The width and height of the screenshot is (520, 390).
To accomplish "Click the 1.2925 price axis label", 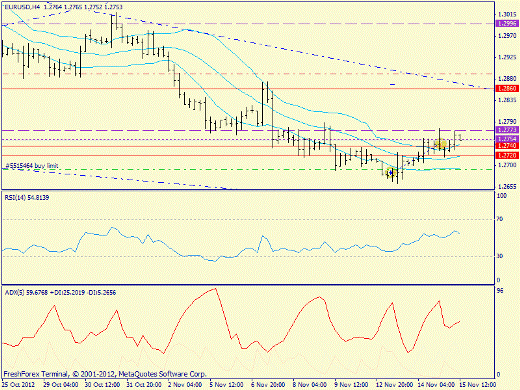I will 507,57.
